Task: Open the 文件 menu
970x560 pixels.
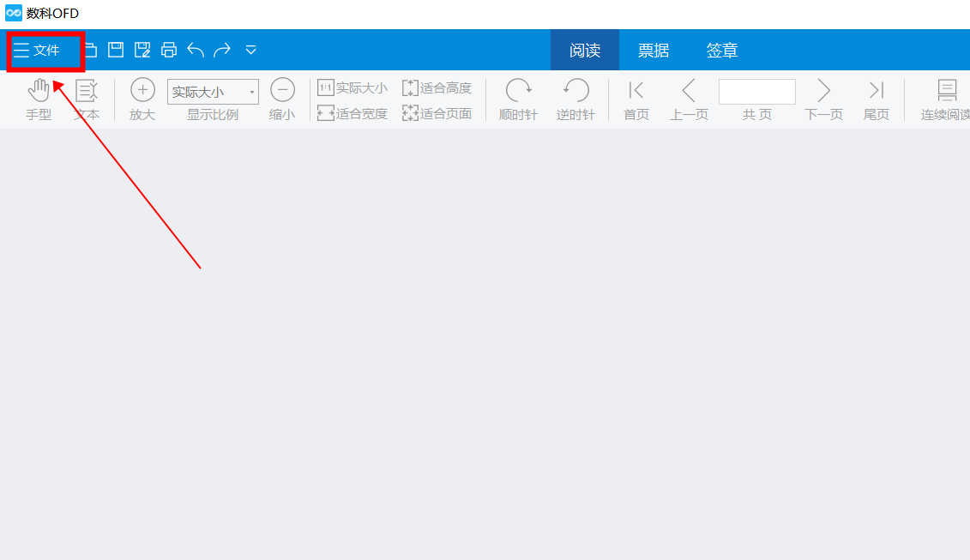Action: click(x=38, y=51)
